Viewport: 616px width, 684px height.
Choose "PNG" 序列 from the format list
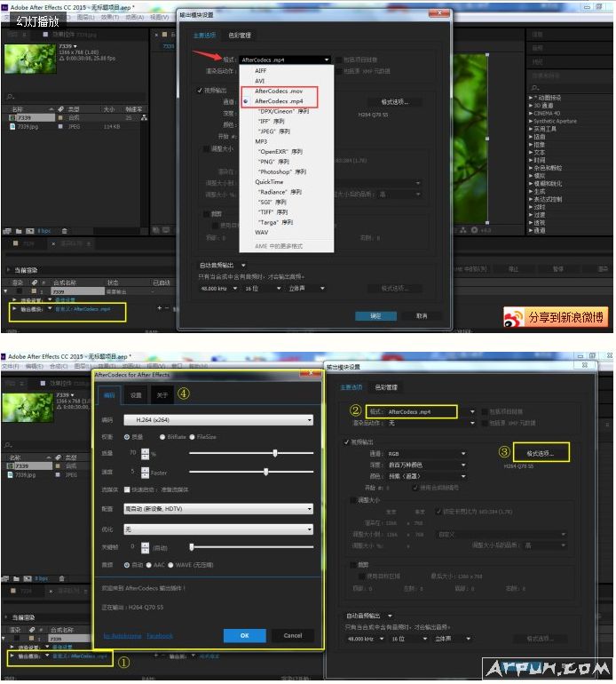[273, 162]
